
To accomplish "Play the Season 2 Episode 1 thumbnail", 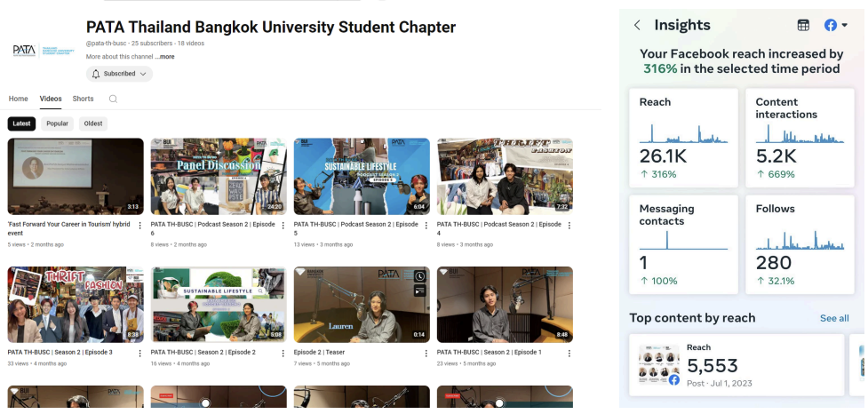I will pyautogui.click(x=505, y=305).
